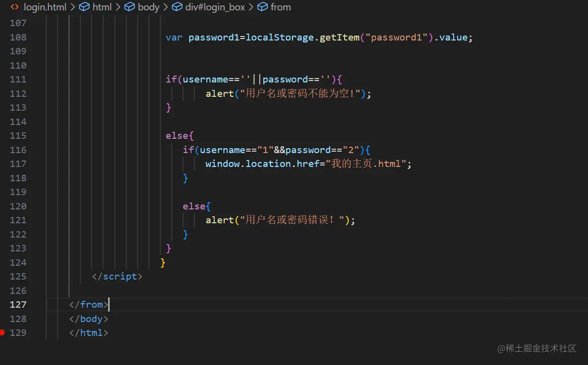Click the closing </from> tag

[x=88, y=305]
